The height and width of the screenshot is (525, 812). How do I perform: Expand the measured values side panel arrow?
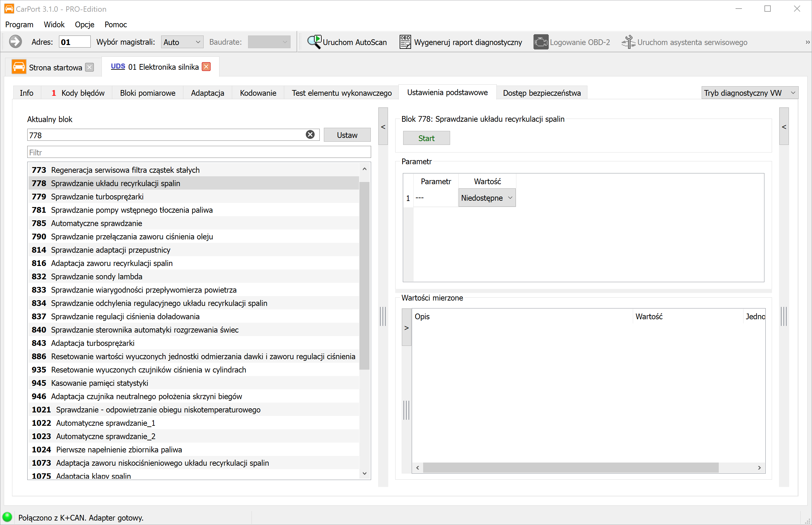pos(406,327)
